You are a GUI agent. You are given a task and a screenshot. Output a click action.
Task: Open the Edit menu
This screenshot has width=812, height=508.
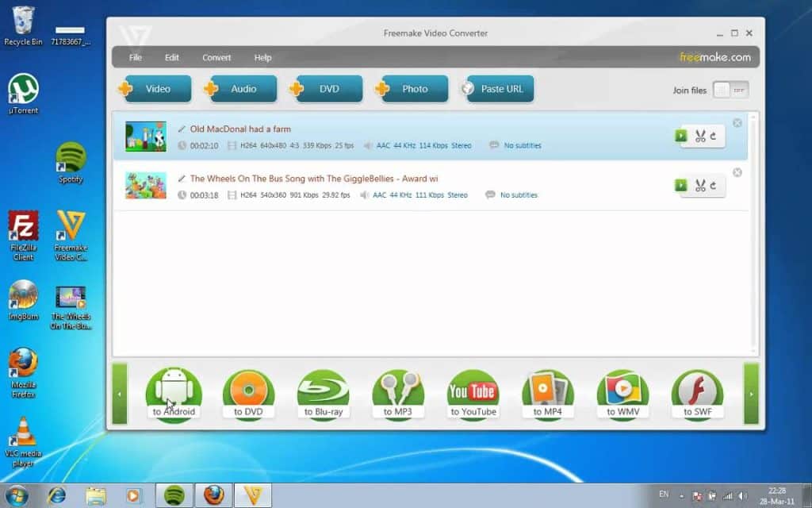[x=172, y=57]
